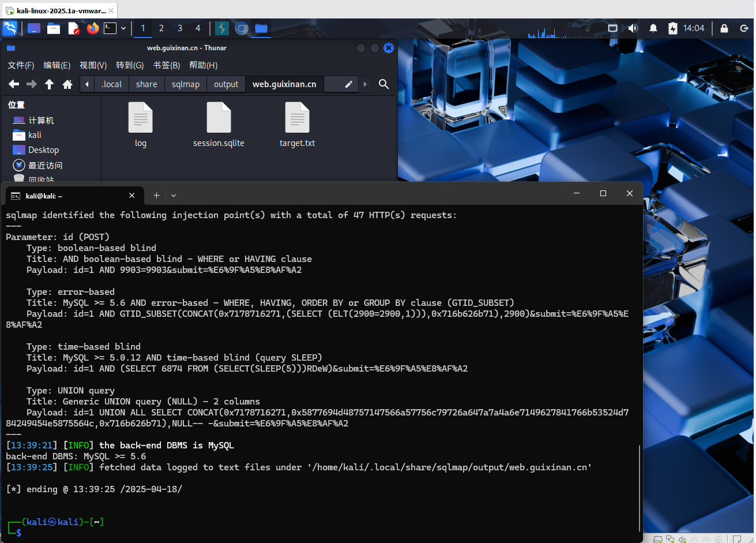Switch to workspace 1
756x543 pixels.
[143, 28]
